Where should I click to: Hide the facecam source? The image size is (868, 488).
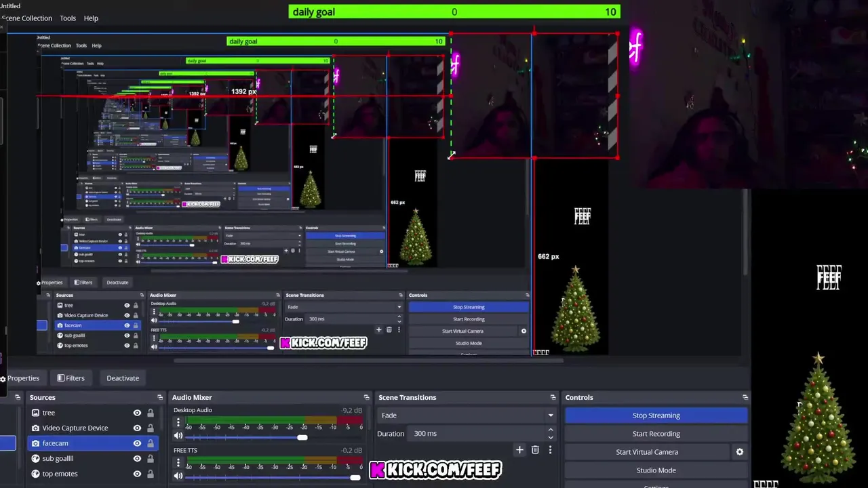137,443
